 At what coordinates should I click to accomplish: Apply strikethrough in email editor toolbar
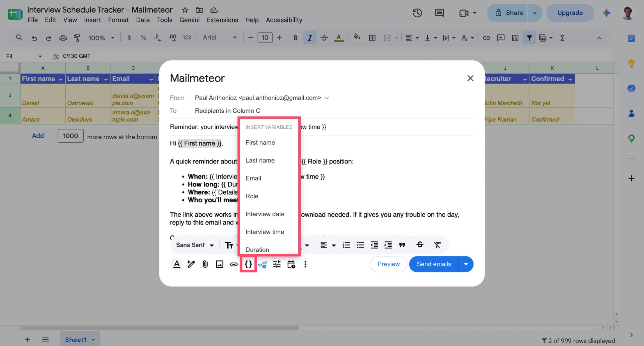pyautogui.click(x=420, y=245)
